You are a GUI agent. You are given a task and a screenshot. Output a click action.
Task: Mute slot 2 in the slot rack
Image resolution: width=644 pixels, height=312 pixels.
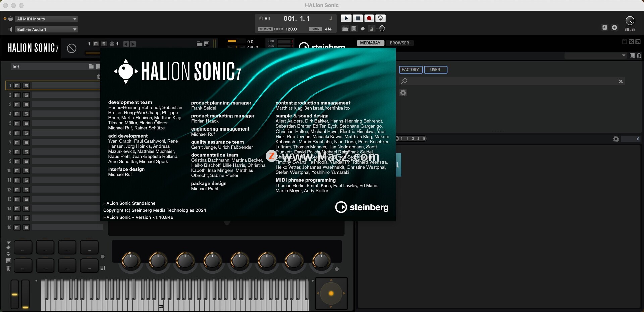point(17,95)
